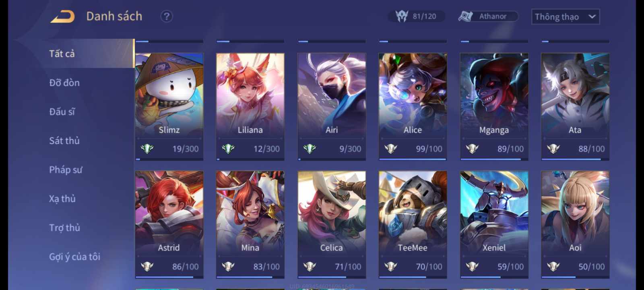Viewport: 644px width, 290px height.
Task: Tap the Athanor map badge icon
Action: [465, 17]
